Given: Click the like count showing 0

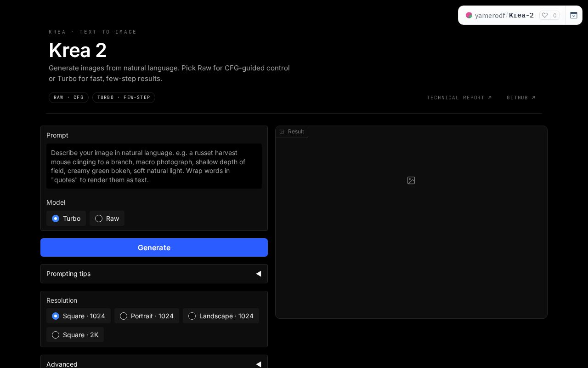Looking at the screenshot, I should [555, 16].
